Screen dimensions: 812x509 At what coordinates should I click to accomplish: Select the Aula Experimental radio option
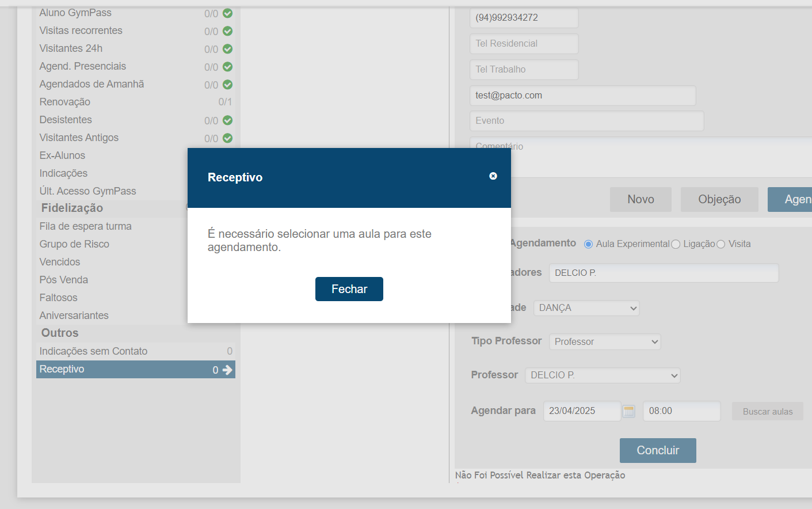coord(588,244)
